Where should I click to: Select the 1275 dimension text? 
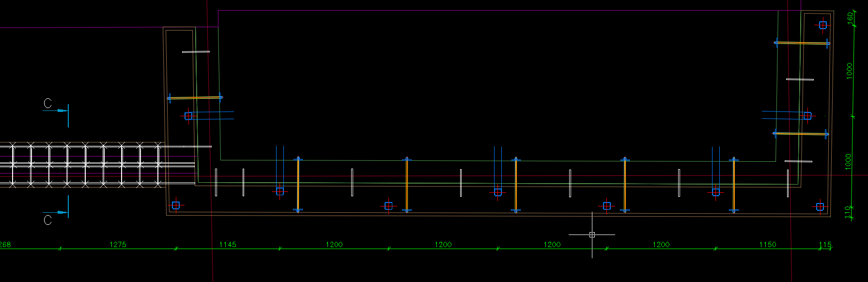point(118,244)
